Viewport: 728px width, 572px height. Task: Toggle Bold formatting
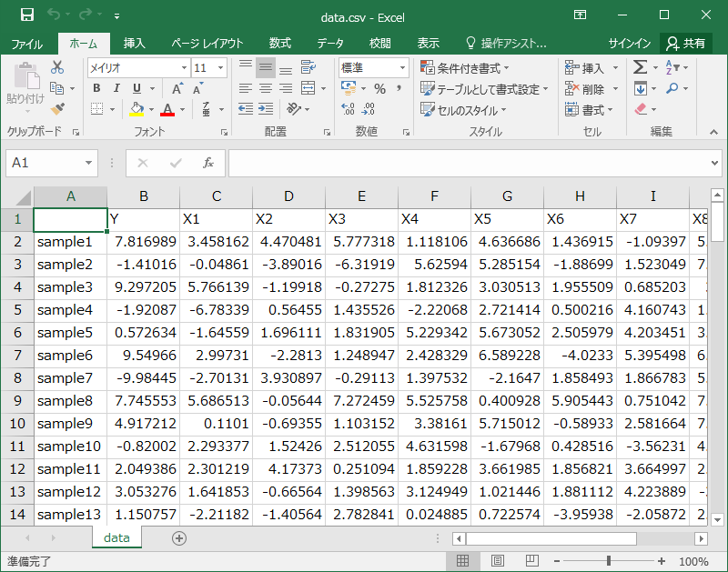tap(96, 88)
